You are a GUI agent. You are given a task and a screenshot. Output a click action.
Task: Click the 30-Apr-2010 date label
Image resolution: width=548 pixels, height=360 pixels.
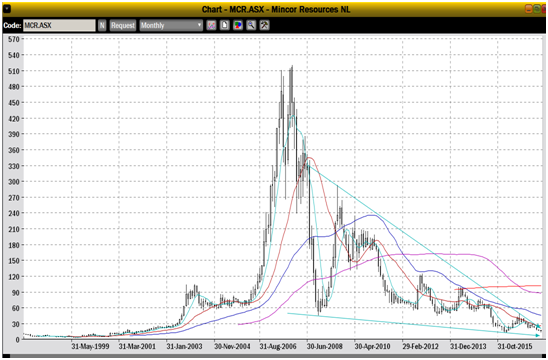(x=372, y=346)
